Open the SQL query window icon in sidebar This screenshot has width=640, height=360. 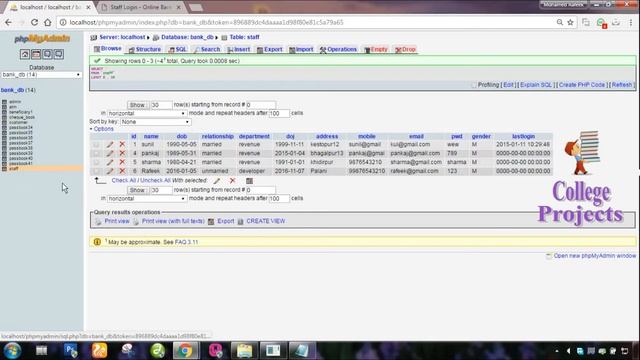point(36,54)
